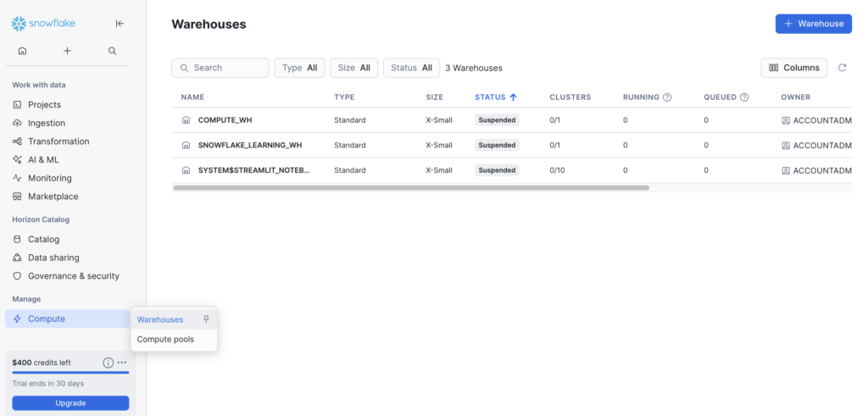The image size is (868, 416).
Task: Click the warehouse Search field
Action: coord(220,68)
